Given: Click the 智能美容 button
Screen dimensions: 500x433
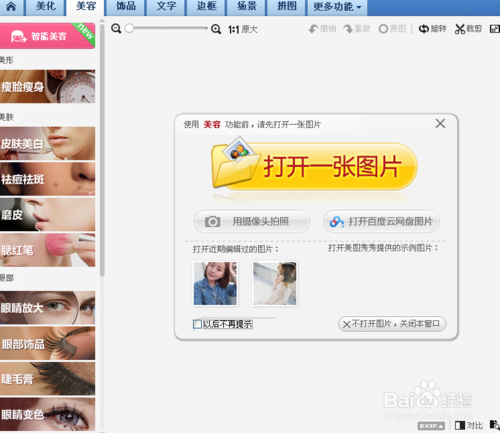Looking at the screenshot, I should [47, 36].
